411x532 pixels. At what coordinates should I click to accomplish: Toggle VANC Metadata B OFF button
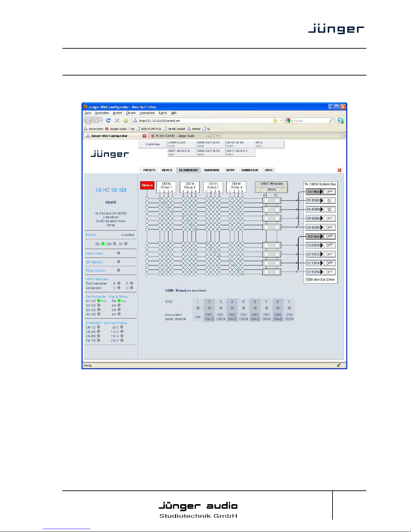(x=281, y=190)
